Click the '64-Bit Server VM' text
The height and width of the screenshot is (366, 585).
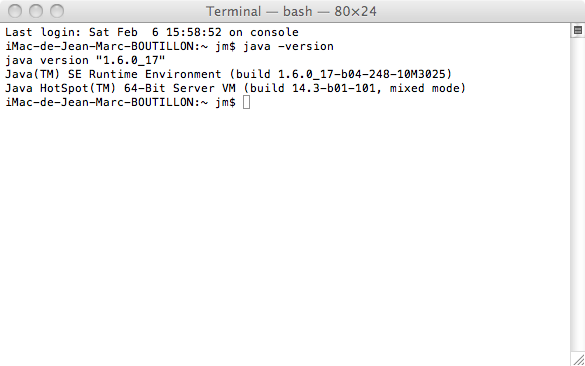click(180, 88)
